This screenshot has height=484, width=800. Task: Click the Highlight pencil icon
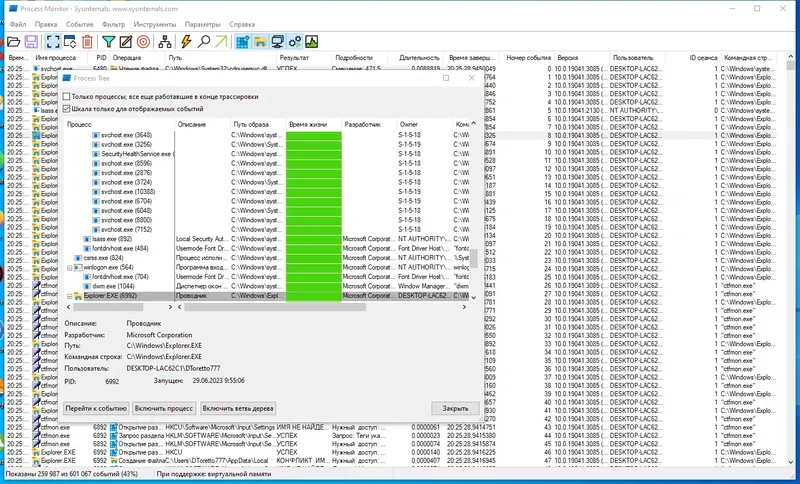click(126, 42)
